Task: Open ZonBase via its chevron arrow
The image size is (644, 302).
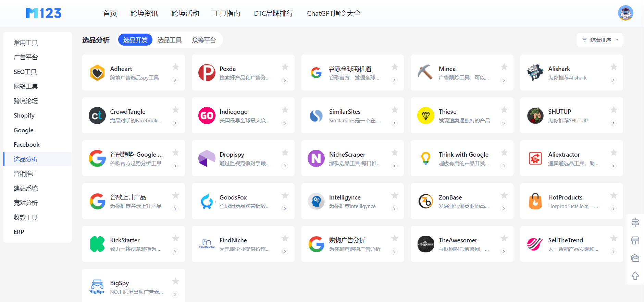Action: point(504,209)
